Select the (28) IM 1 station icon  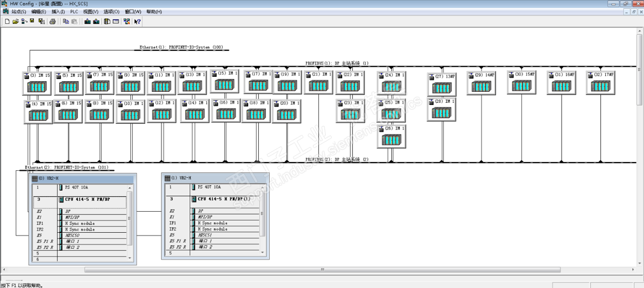[x=442, y=109]
